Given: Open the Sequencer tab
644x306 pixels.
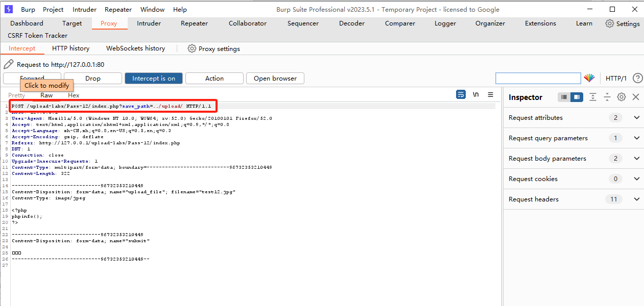Looking at the screenshot, I should (x=303, y=23).
